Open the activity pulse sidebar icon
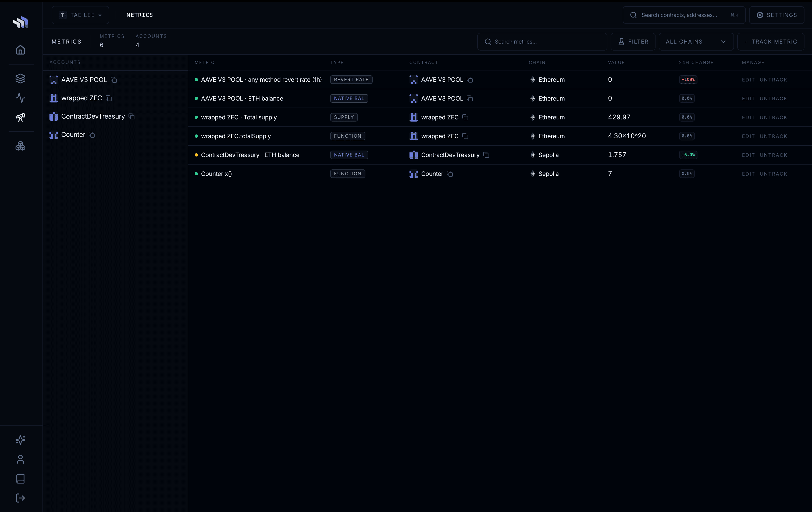This screenshot has width=812, height=512. (21, 98)
